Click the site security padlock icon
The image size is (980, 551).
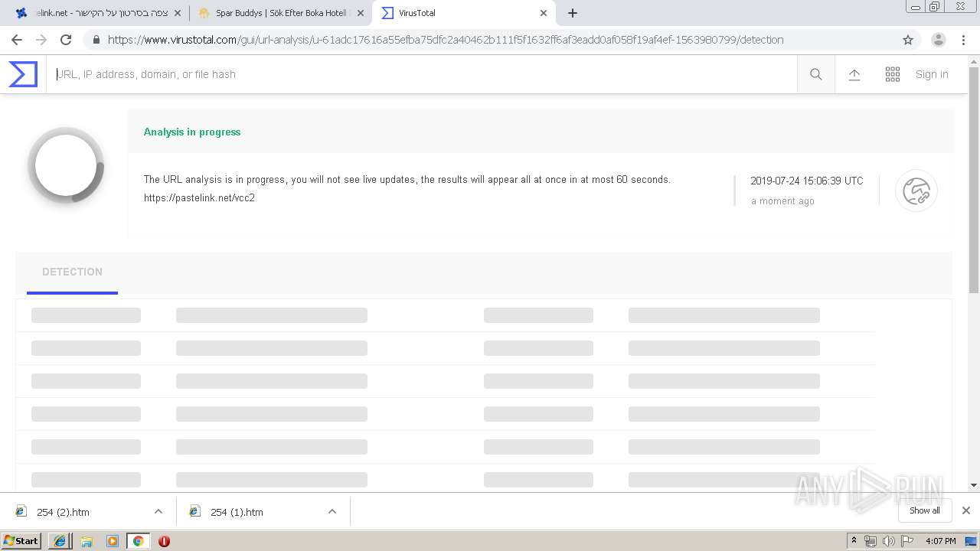96,40
